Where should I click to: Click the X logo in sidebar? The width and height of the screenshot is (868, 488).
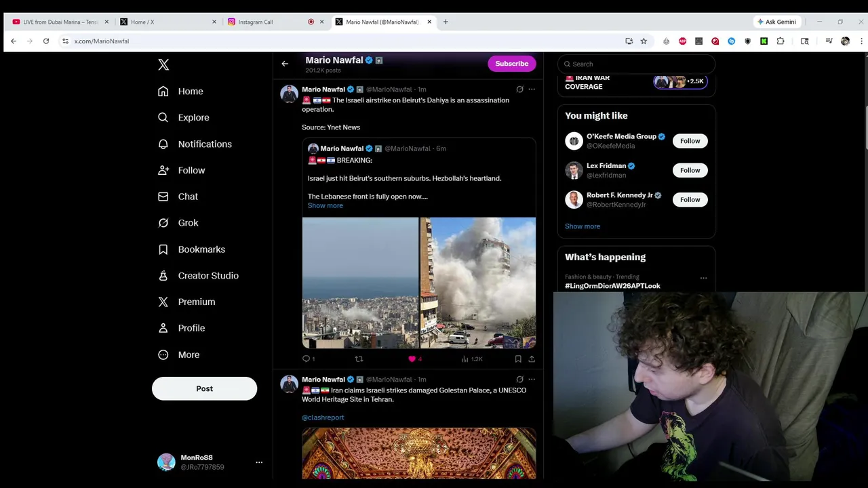(x=163, y=64)
